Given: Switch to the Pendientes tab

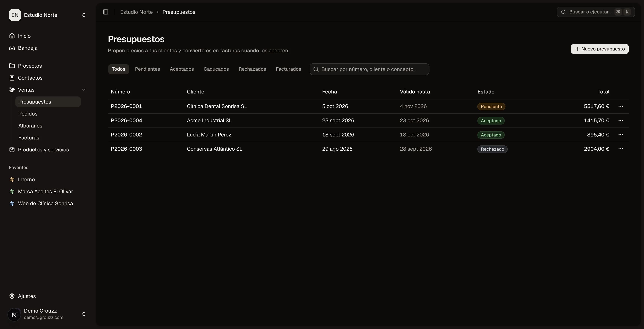Looking at the screenshot, I should 148,69.
